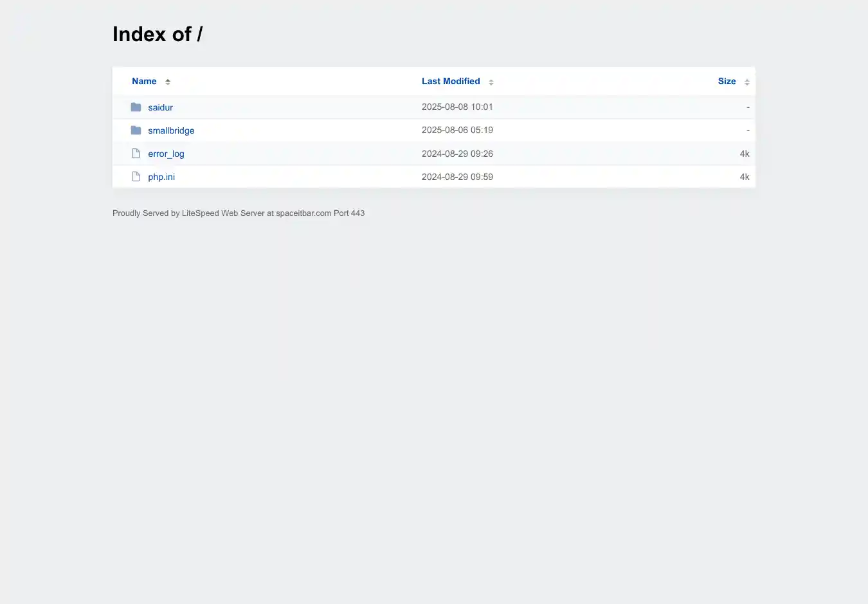Sort the listing by the Name header
This screenshot has width=868, height=604.
(144, 82)
